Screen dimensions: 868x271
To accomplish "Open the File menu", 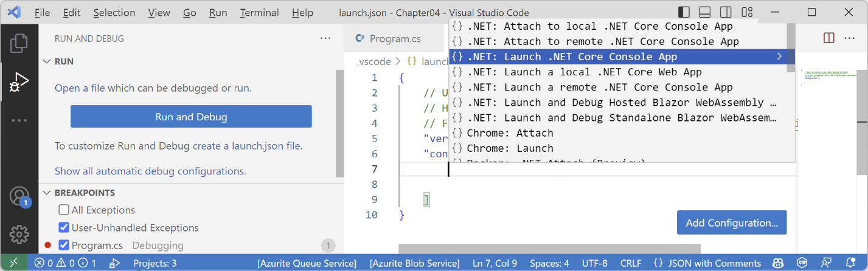I will click(43, 12).
